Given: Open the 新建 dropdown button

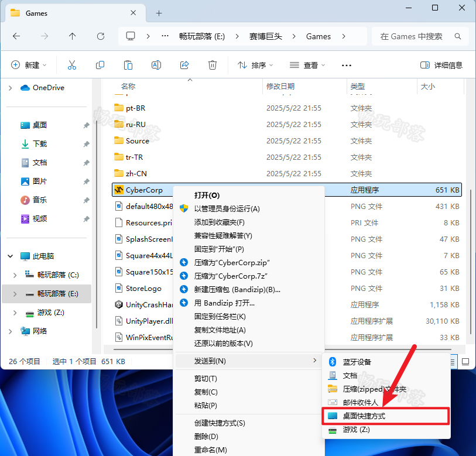Looking at the screenshot, I should click(29, 65).
